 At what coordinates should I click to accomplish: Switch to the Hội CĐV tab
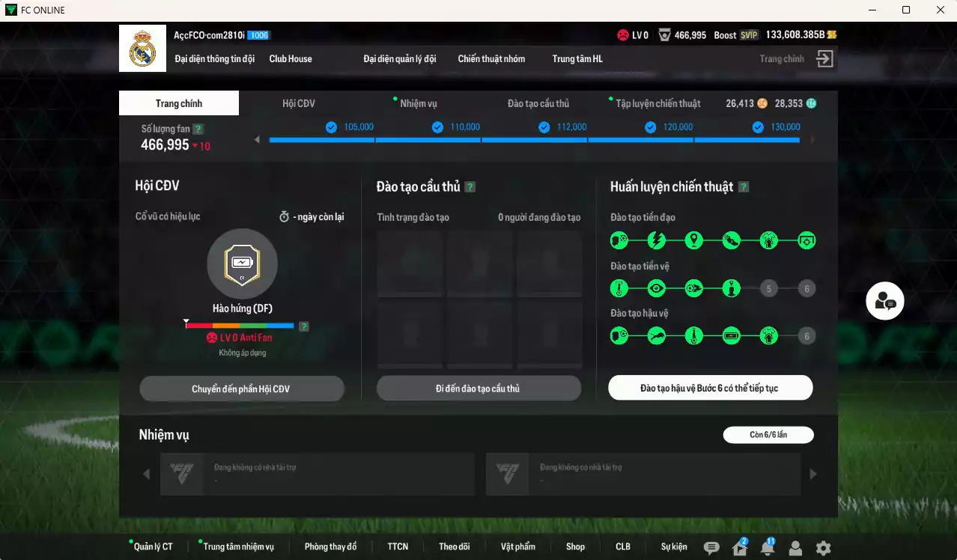point(298,103)
